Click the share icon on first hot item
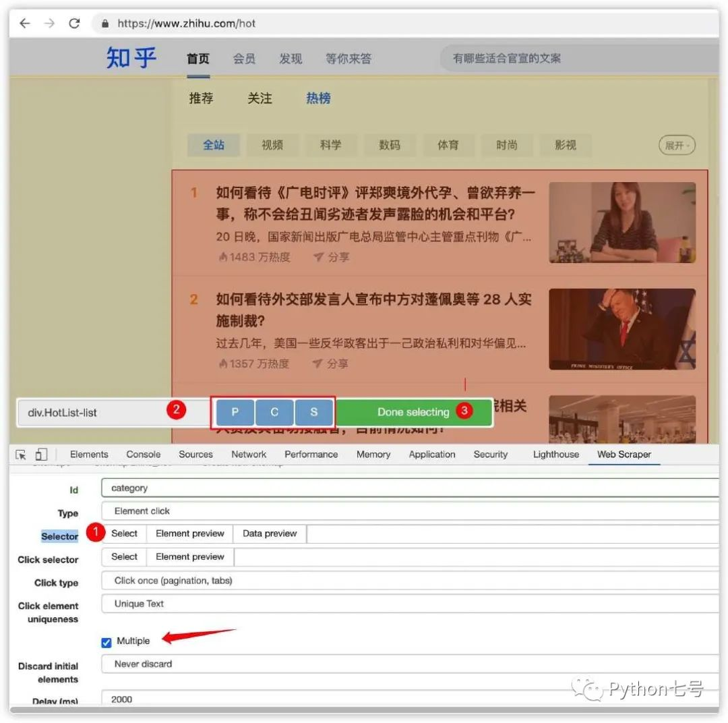 (318, 257)
